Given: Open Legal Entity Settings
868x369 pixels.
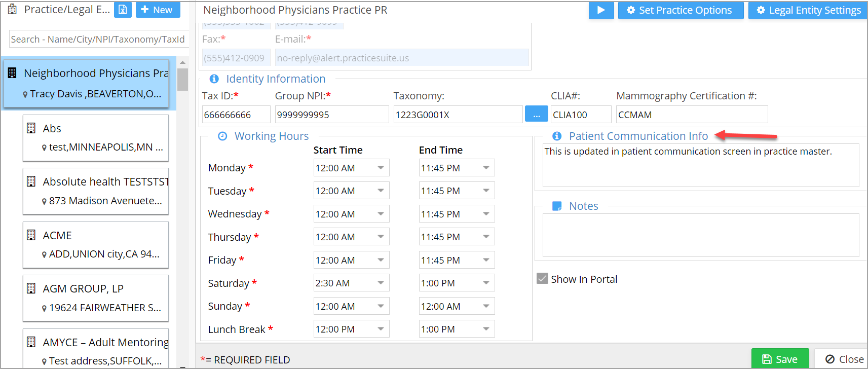Looking at the screenshot, I should coord(809,10).
